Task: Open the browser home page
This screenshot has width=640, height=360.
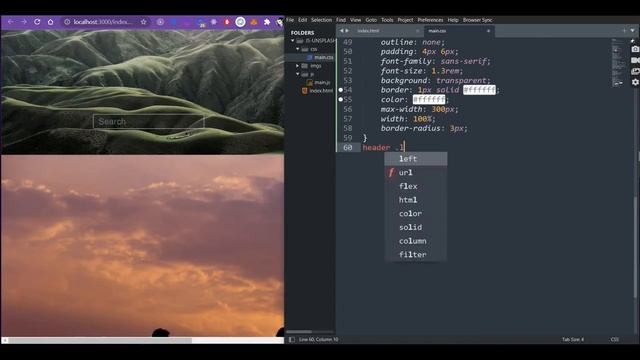Action: point(51,22)
